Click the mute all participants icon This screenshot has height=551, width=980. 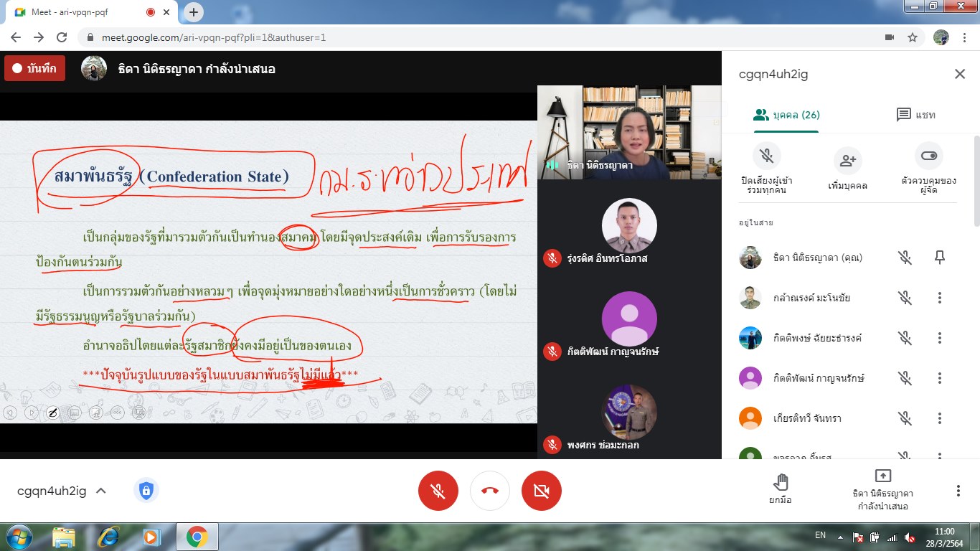pos(766,156)
